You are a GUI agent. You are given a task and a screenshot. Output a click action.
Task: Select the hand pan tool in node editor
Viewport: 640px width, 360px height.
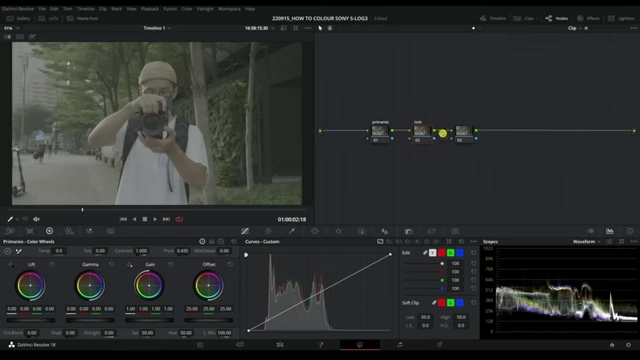[x=330, y=28]
